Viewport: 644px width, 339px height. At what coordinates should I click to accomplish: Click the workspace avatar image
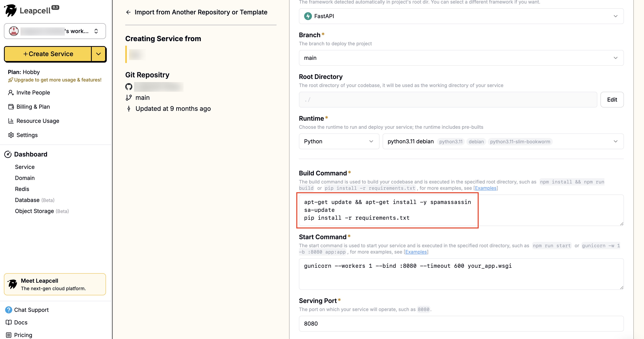pyautogui.click(x=14, y=31)
